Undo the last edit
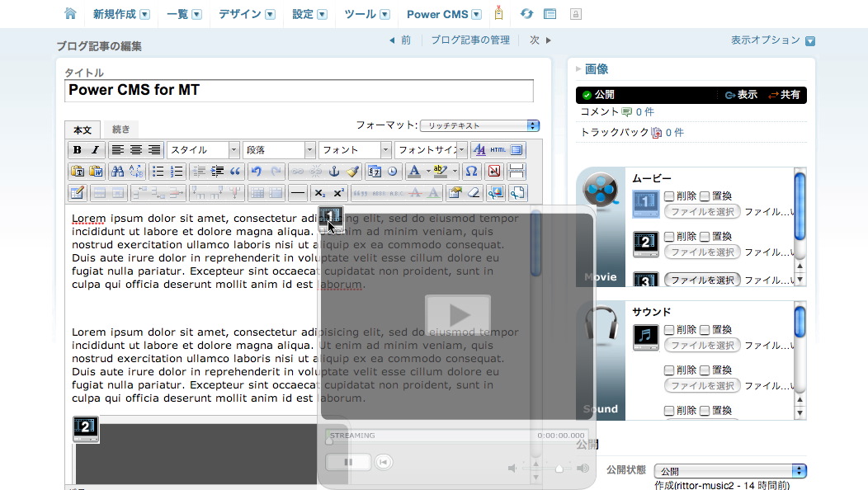The height and width of the screenshot is (490, 868). coord(257,172)
